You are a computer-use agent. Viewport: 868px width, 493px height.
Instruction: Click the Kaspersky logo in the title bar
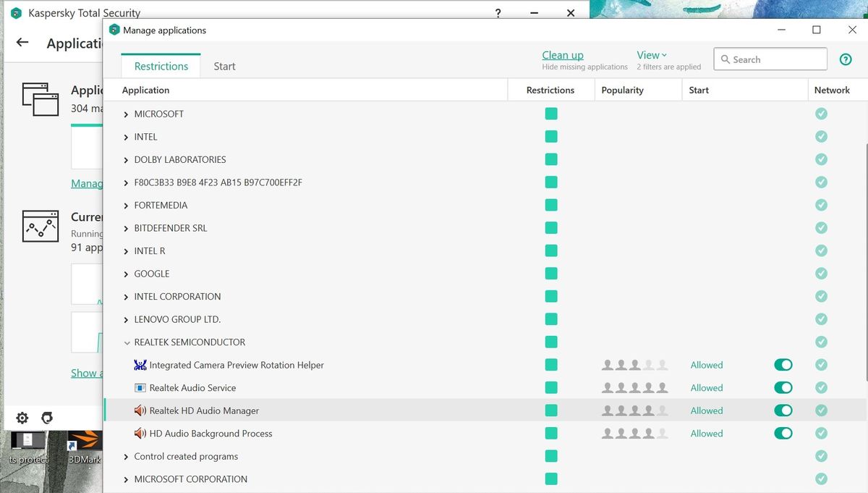pyautogui.click(x=14, y=12)
